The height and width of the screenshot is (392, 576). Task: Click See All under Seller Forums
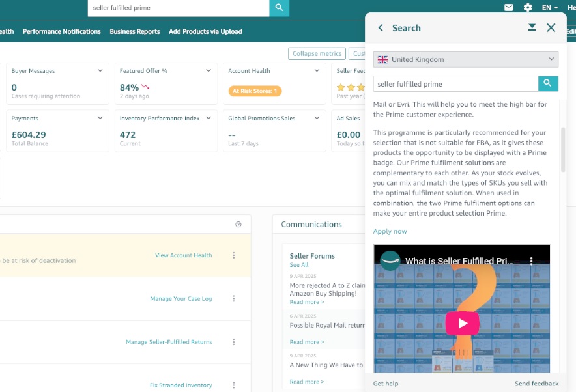298,265
